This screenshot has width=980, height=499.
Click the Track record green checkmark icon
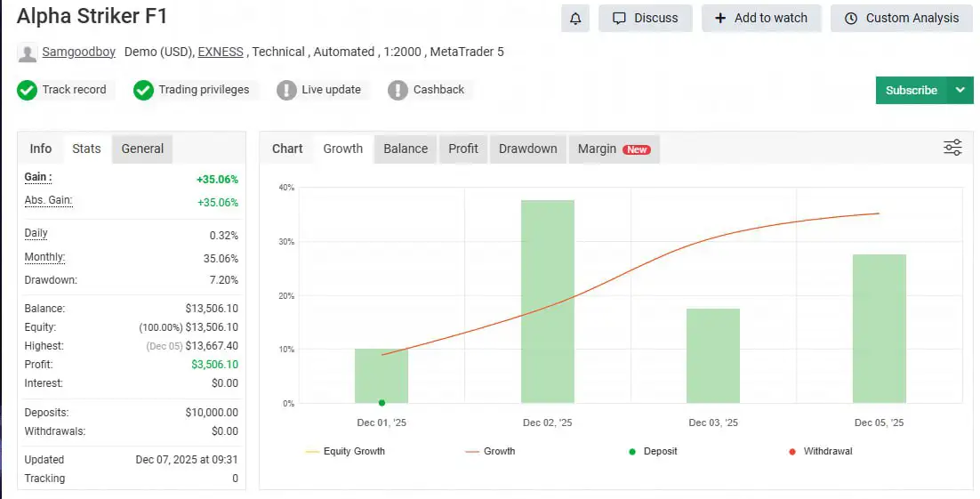click(28, 90)
